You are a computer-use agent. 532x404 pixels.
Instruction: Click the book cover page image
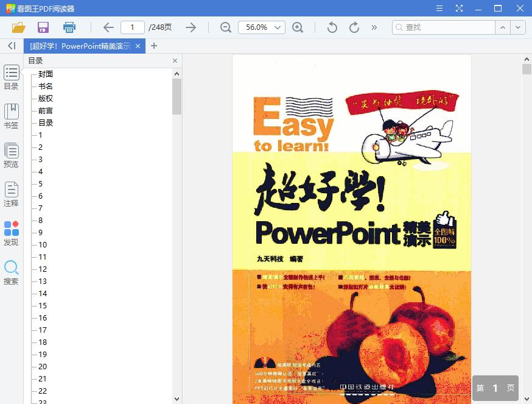351,229
